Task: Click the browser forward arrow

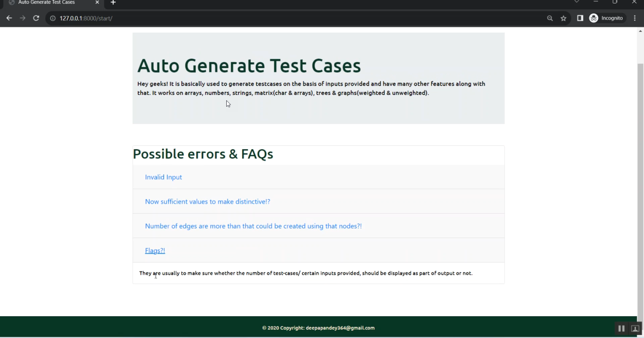Action: (x=23, y=18)
